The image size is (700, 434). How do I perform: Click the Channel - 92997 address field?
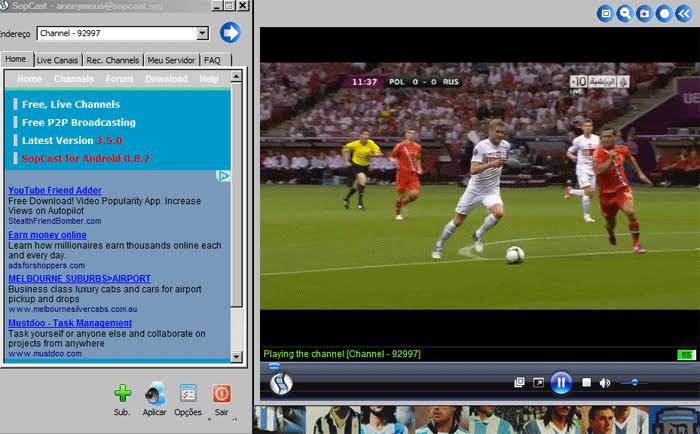(117, 33)
